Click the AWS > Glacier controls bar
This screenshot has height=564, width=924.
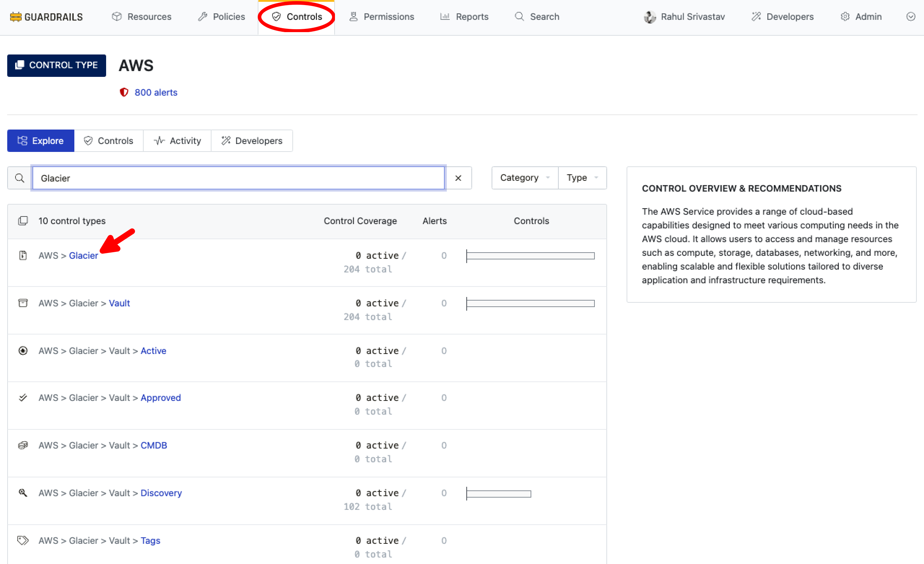point(530,256)
